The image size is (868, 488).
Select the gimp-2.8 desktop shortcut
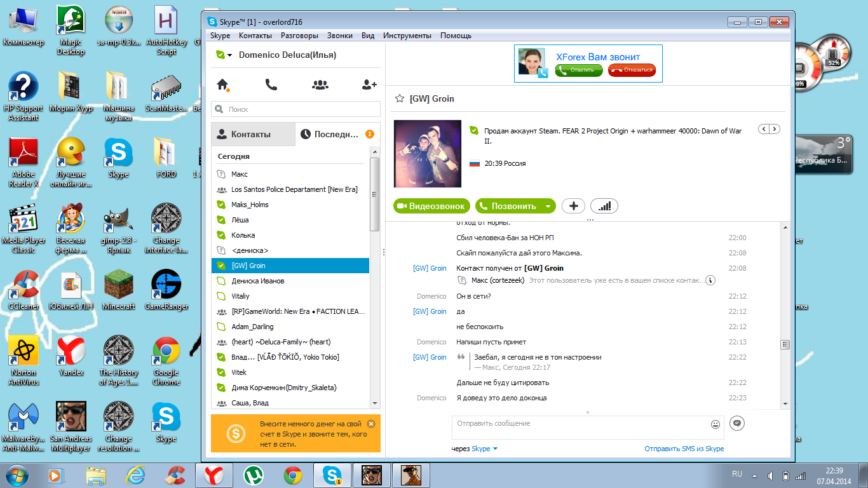click(119, 229)
